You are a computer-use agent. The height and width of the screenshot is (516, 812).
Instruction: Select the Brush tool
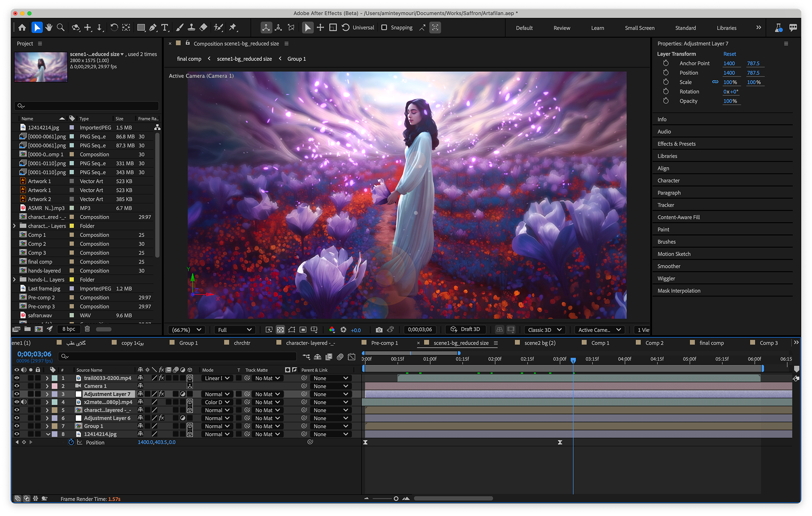pos(180,28)
